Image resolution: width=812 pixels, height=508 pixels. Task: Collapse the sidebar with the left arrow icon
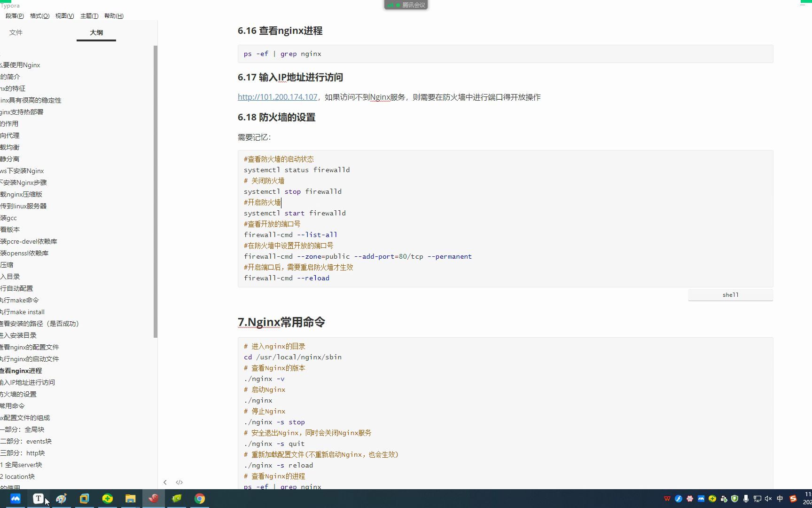tap(165, 482)
